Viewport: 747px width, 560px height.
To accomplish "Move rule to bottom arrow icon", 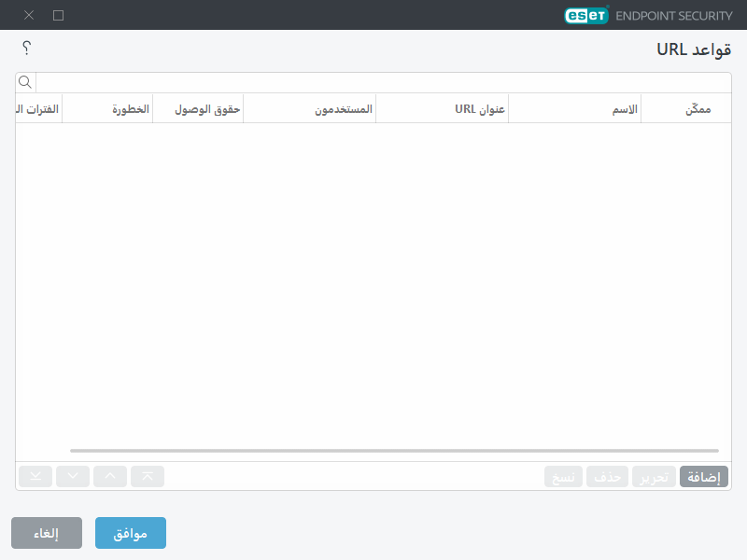I will pos(35,476).
